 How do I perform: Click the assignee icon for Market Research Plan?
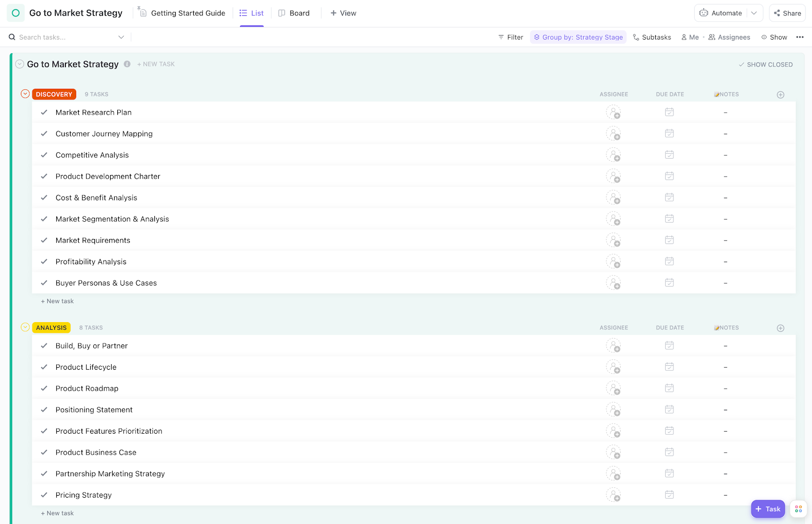point(613,113)
